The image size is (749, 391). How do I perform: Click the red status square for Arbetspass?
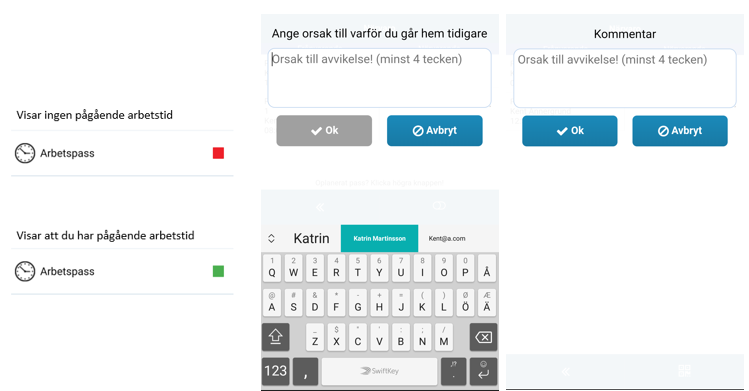click(x=218, y=153)
